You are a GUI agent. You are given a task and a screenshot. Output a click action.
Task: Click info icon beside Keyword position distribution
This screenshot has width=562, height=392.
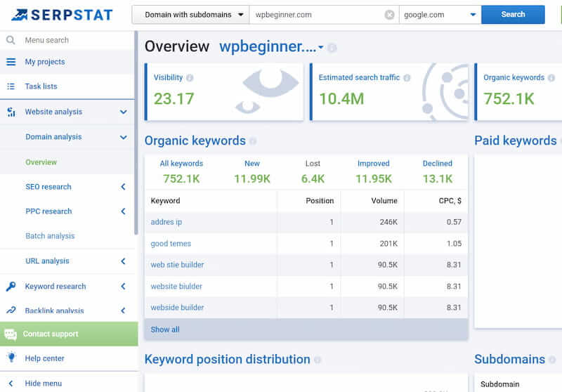tap(318, 360)
